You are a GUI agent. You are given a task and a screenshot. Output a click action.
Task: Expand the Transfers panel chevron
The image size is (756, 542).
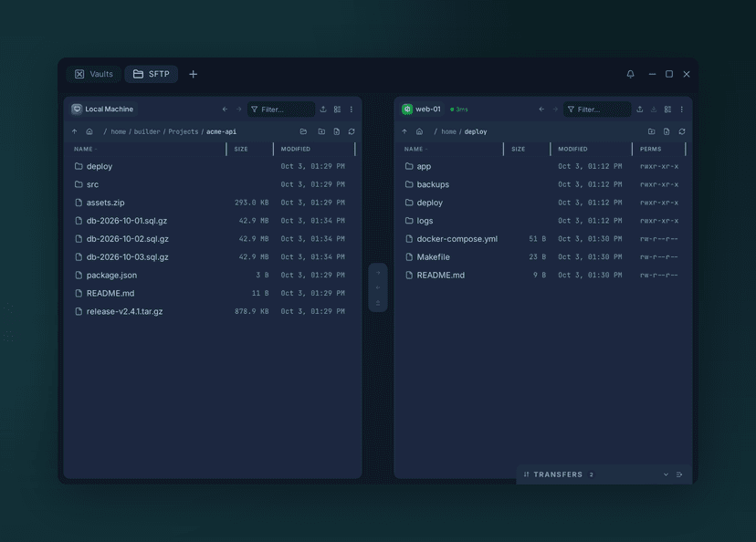coord(666,474)
